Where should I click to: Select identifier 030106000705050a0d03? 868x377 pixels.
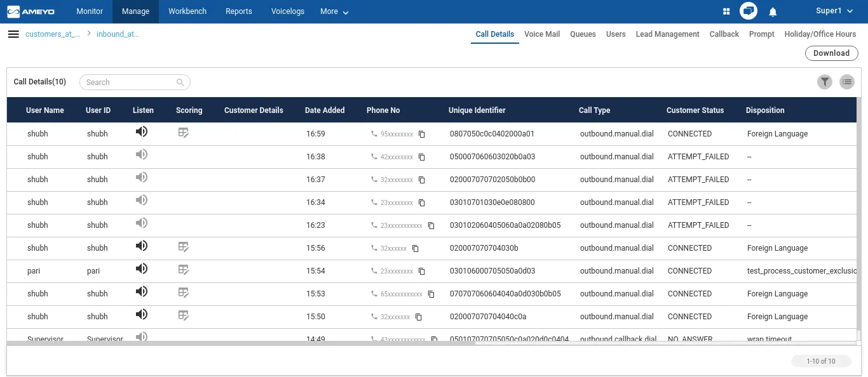492,271
